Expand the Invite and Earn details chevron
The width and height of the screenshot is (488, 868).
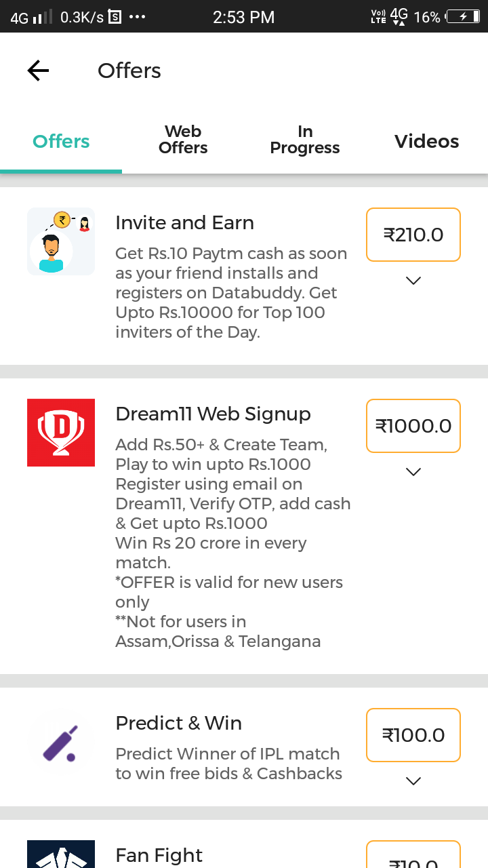click(x=413, y=280)
